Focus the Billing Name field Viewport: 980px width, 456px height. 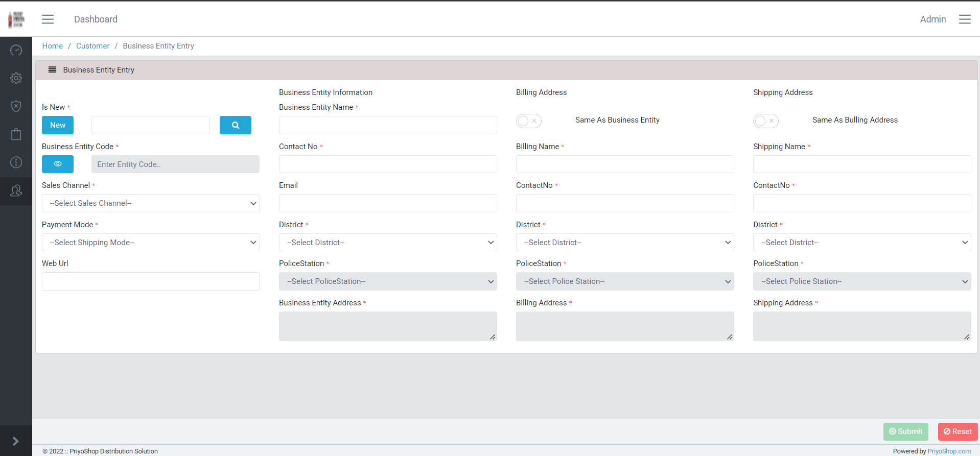[625, 164]
